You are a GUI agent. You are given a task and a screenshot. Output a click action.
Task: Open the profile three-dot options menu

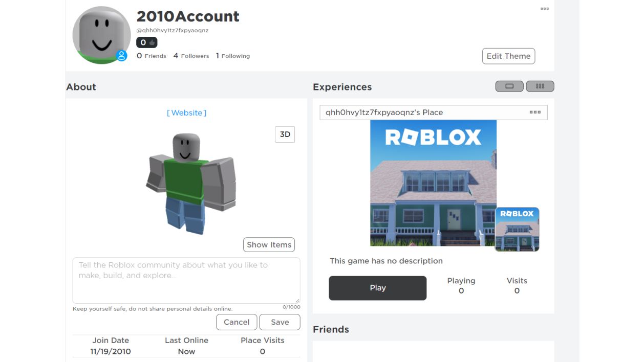coord(545,9)
